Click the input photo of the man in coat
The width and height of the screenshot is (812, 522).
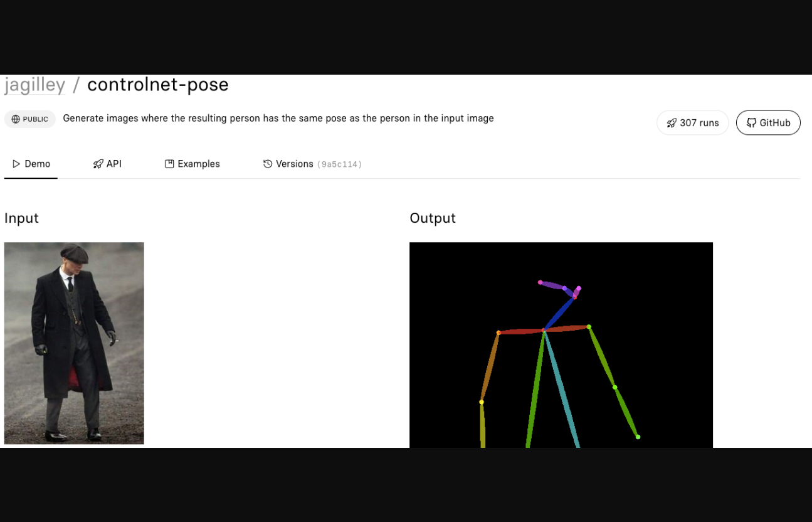pyautogui.click(x=74, y=343)
